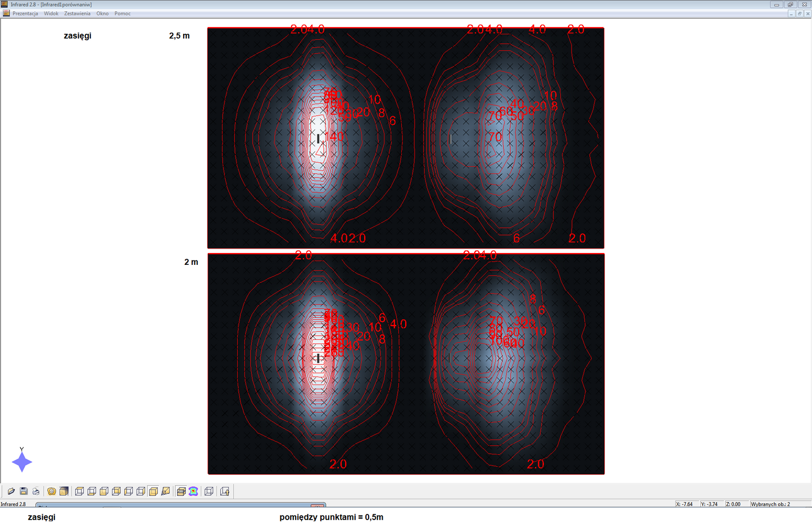Open the Widok menu
This screenshot has width=812, height=528.
coord(51,13)
